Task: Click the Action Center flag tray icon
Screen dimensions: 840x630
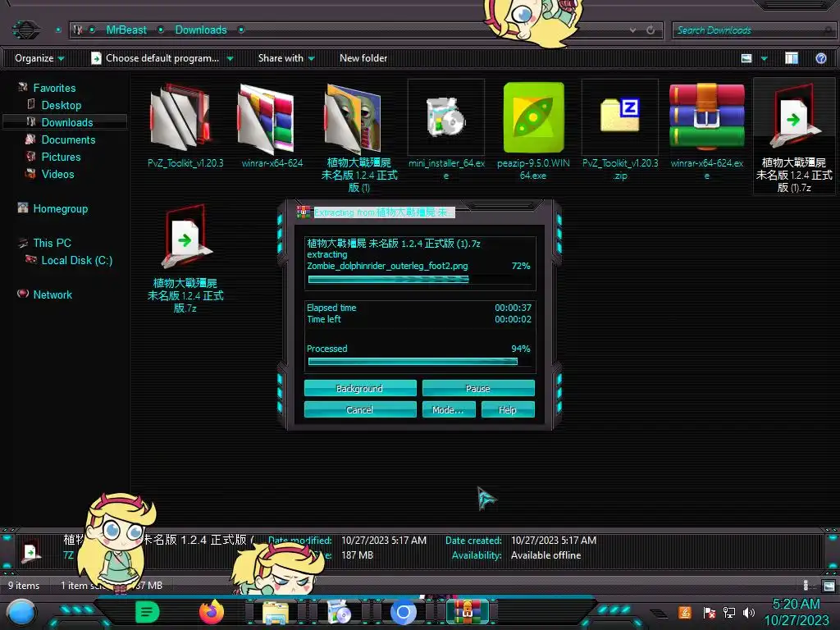Action: pos(709,612)
